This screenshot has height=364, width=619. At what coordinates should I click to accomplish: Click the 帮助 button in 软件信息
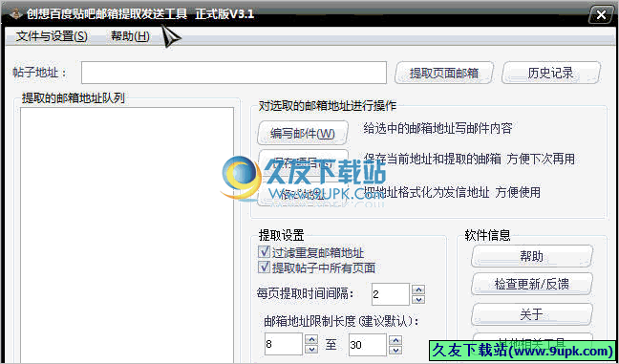click(532, 256)
